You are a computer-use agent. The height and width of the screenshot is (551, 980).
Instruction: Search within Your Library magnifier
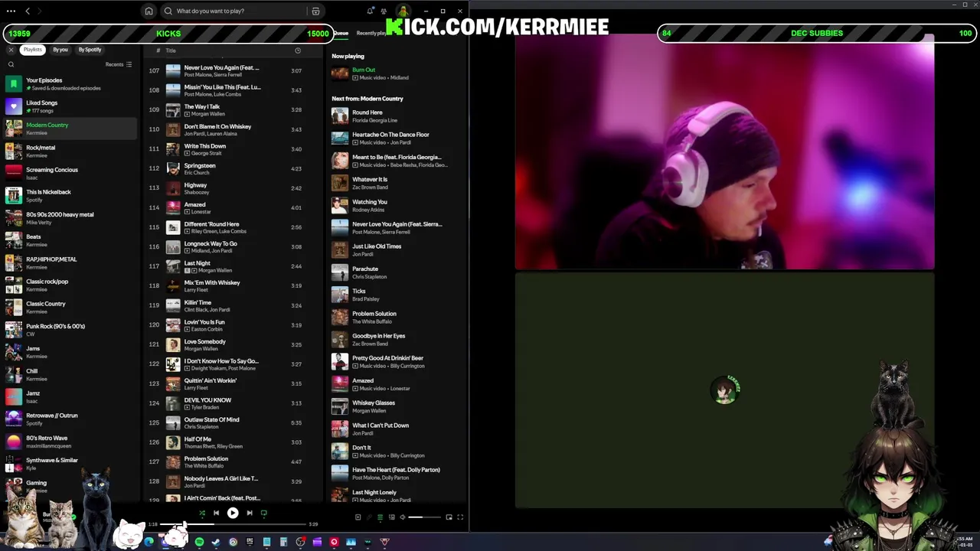tap(11, 65)
